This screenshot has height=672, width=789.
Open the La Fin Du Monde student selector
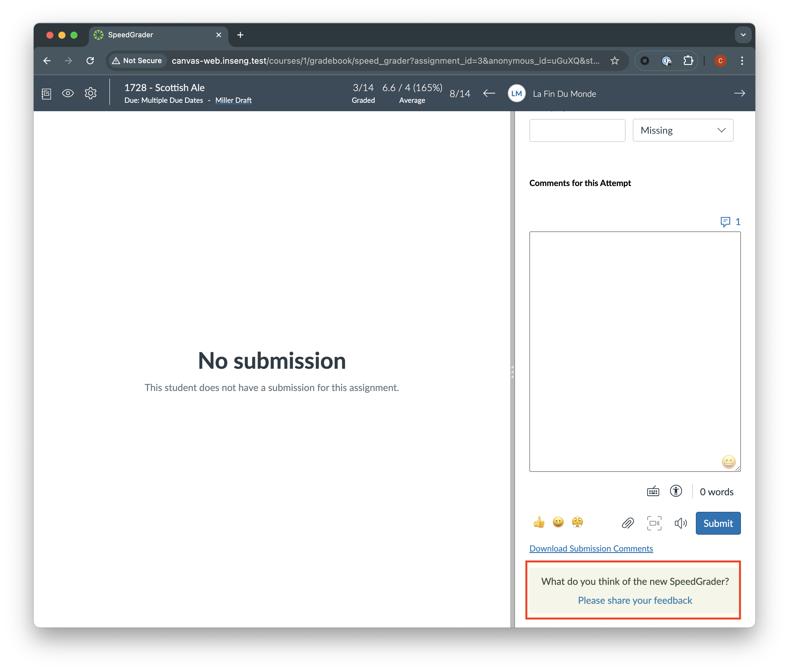pos(564,94)
